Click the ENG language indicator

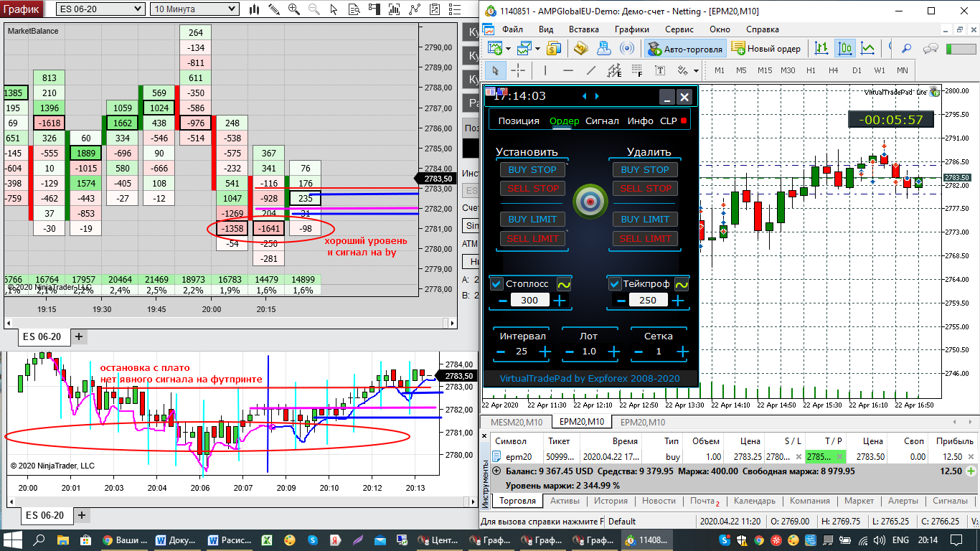[x=900, y=540]
